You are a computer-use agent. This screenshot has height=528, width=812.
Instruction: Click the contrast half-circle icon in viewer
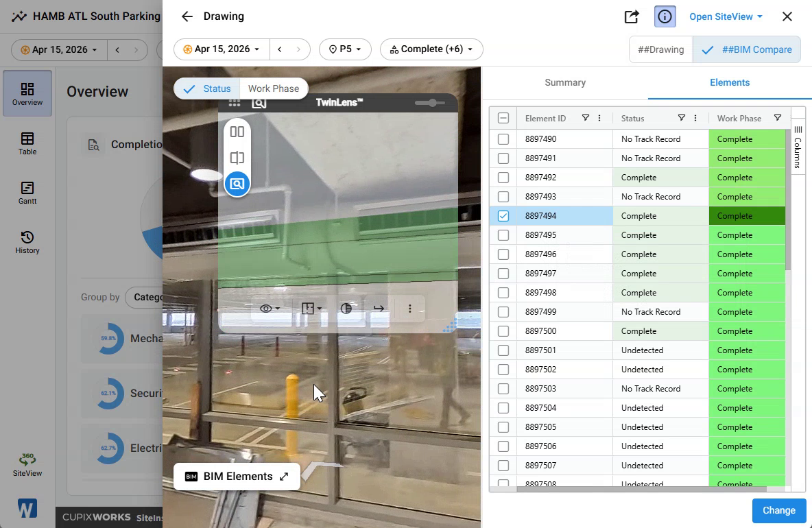coord(346,309)
